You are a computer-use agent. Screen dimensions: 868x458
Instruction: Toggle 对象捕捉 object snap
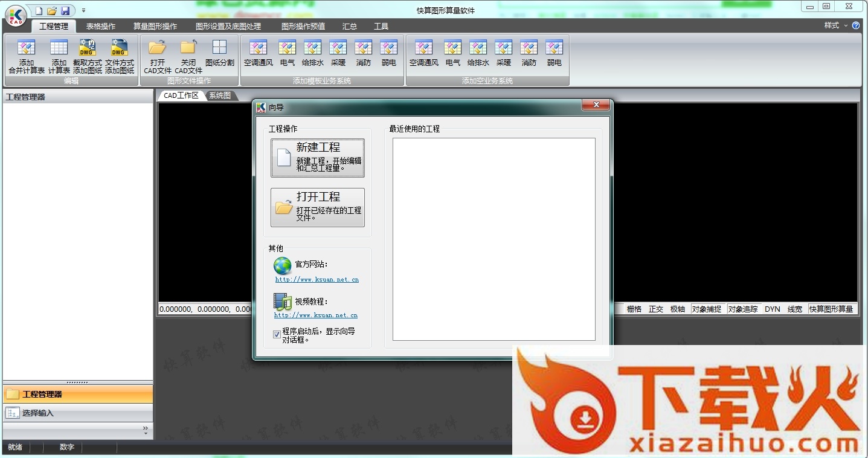point(707,309)
